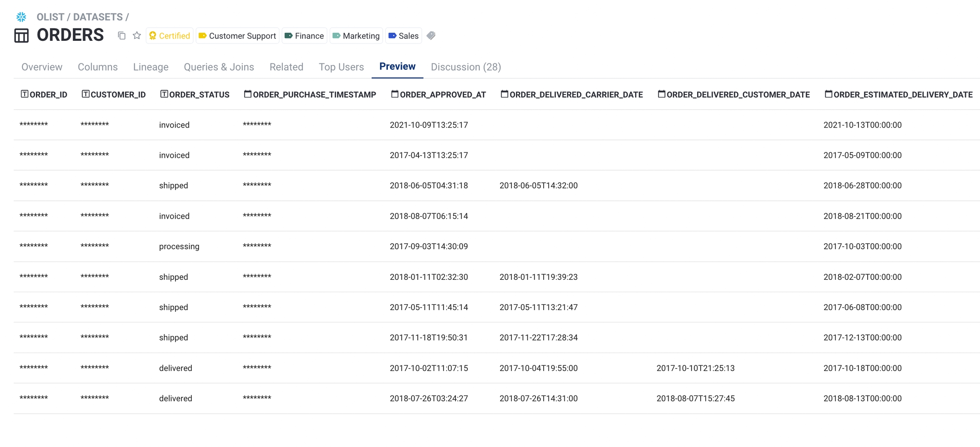Switch to the Columns tab
Image resolution: width=980 pixels, height=447 pixels.
(97, 67)
